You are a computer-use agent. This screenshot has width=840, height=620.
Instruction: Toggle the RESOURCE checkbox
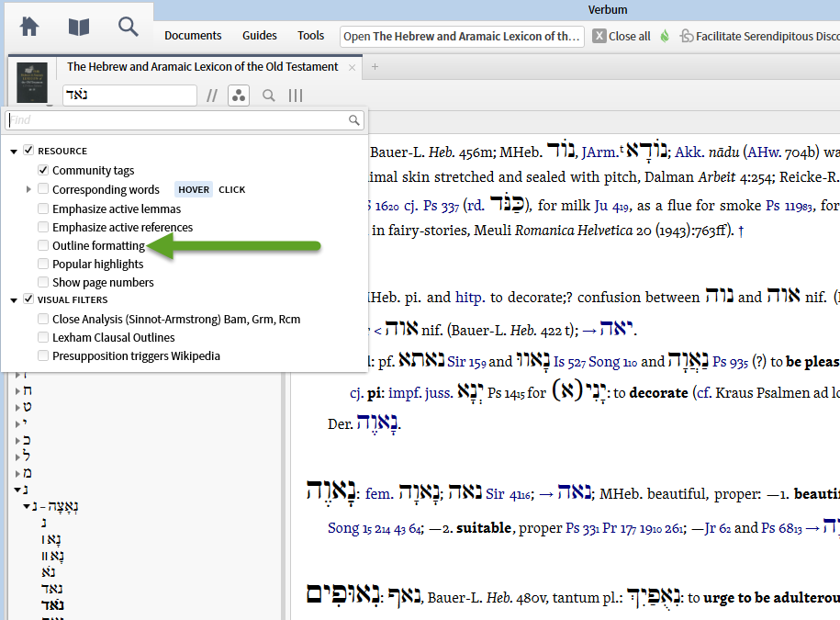point(28,150)
